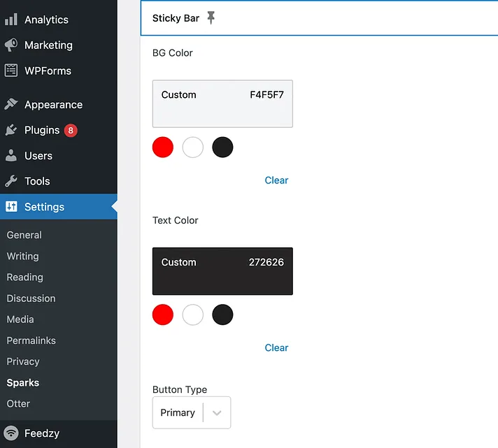Clear the BG Color selection

(x=276, y=180)
